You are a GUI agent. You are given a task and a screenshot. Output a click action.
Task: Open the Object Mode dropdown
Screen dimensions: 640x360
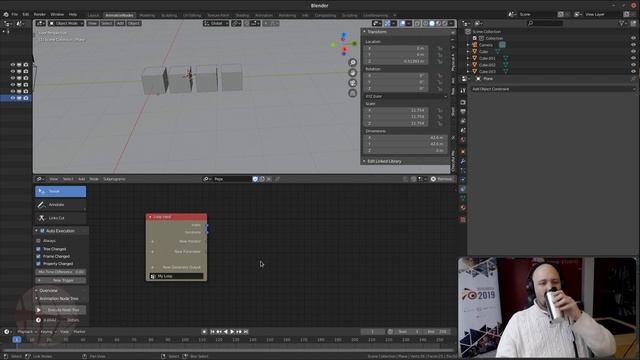[66, 24]
